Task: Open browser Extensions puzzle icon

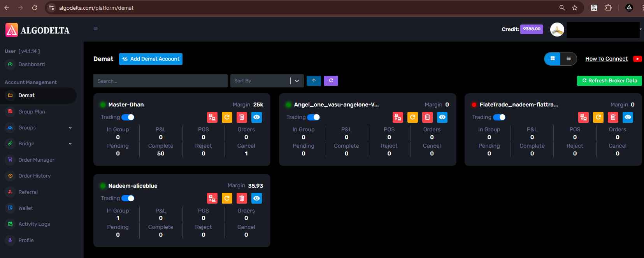Action: pos(609,8)
